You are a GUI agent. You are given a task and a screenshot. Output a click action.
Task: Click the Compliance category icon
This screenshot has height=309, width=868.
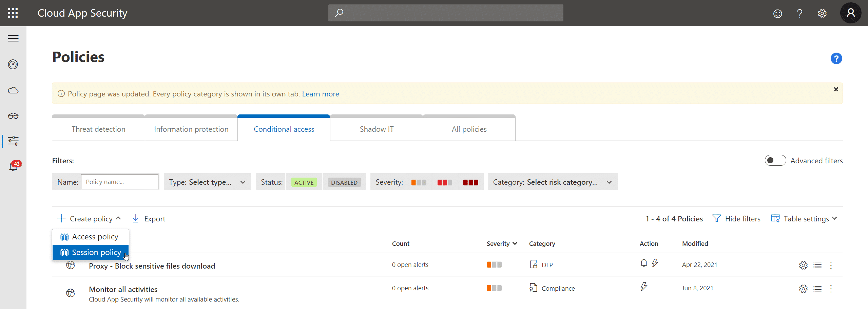coord(533,288)
